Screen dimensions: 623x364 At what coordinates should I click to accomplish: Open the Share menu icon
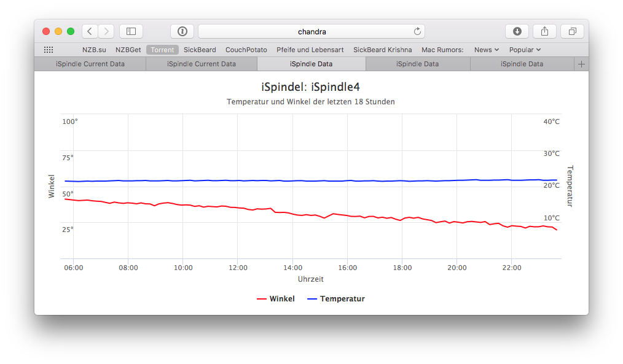(544, 31)
